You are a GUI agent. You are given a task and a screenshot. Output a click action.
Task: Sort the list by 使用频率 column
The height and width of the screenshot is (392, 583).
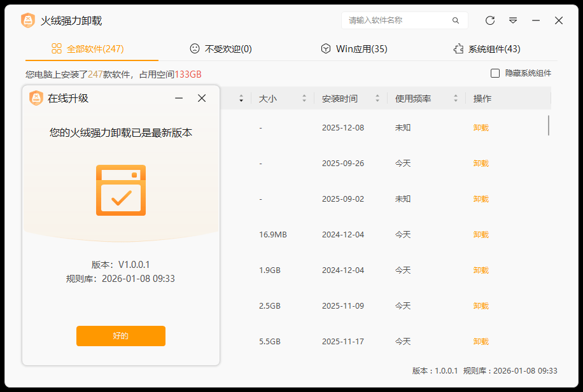[412, 99]
